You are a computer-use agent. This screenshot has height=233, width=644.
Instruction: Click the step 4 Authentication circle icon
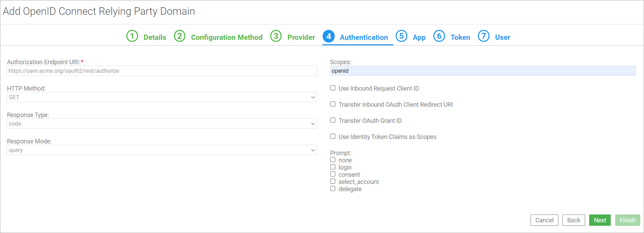pyautogui.click(x=329, y=36)
